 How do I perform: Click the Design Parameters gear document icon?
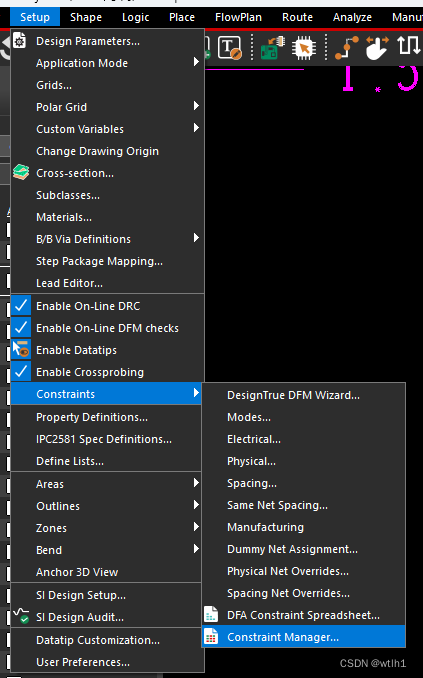[x=19, y=41]
